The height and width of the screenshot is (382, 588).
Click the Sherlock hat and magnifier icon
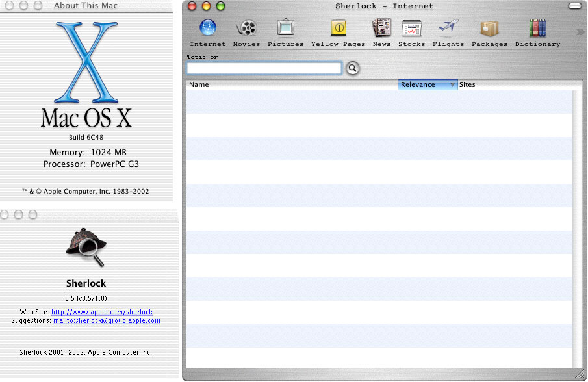[x=86, y=247]
